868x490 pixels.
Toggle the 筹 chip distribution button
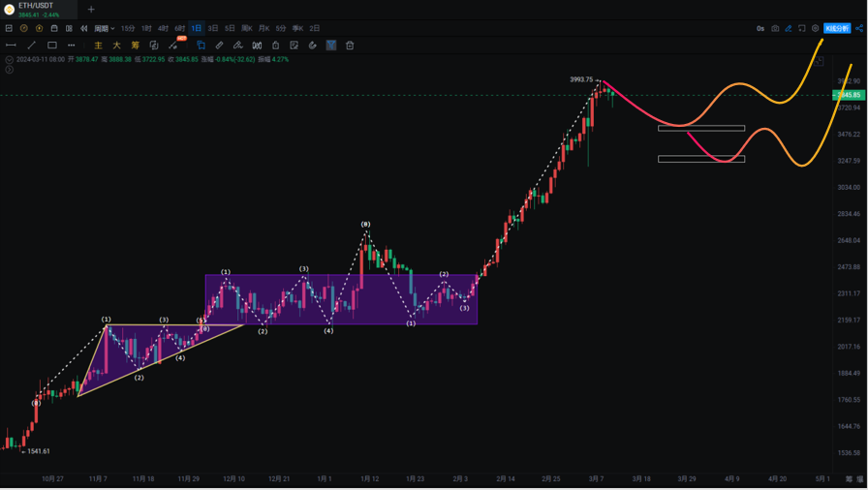(135, 46)
